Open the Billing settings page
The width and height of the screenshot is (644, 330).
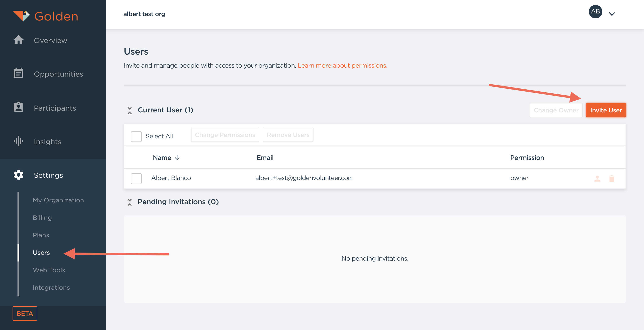click(x=42, y=218)
